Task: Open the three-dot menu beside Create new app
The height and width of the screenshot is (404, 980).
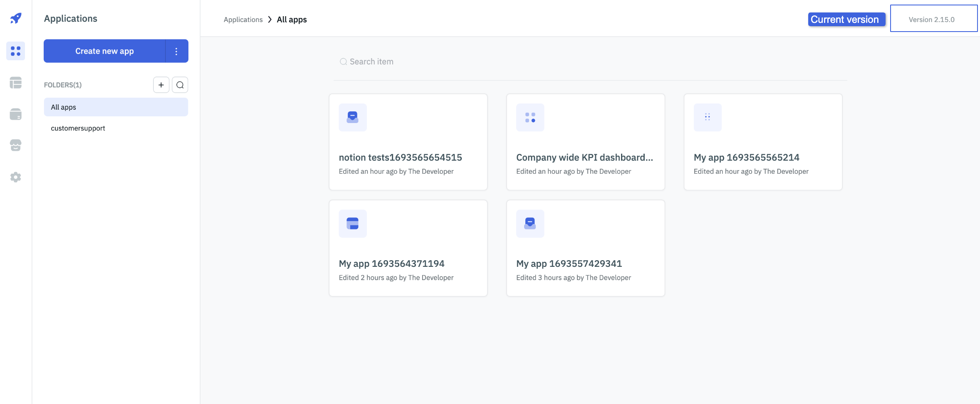Action: click(x=176, y=51)
